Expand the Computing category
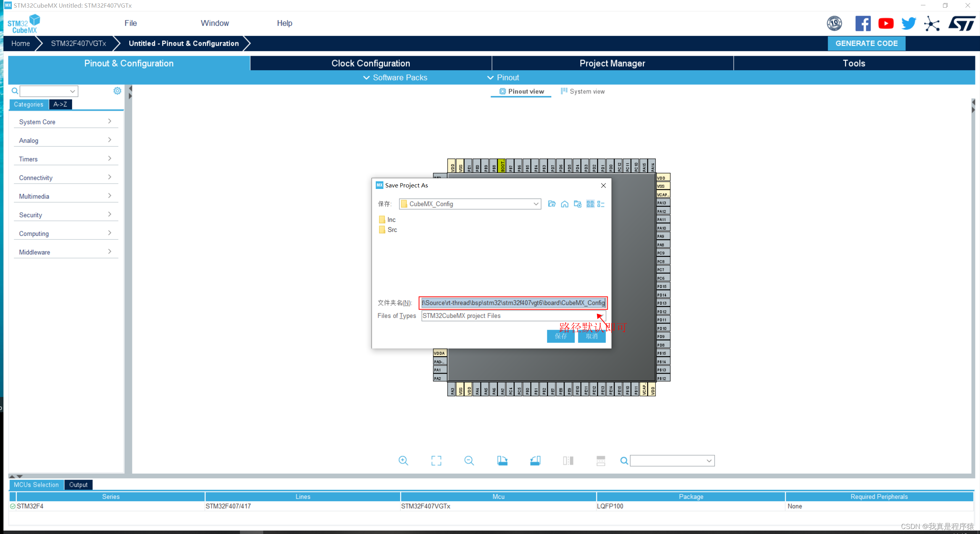Viewport: 980px width, 534px height. click(66, 234)
